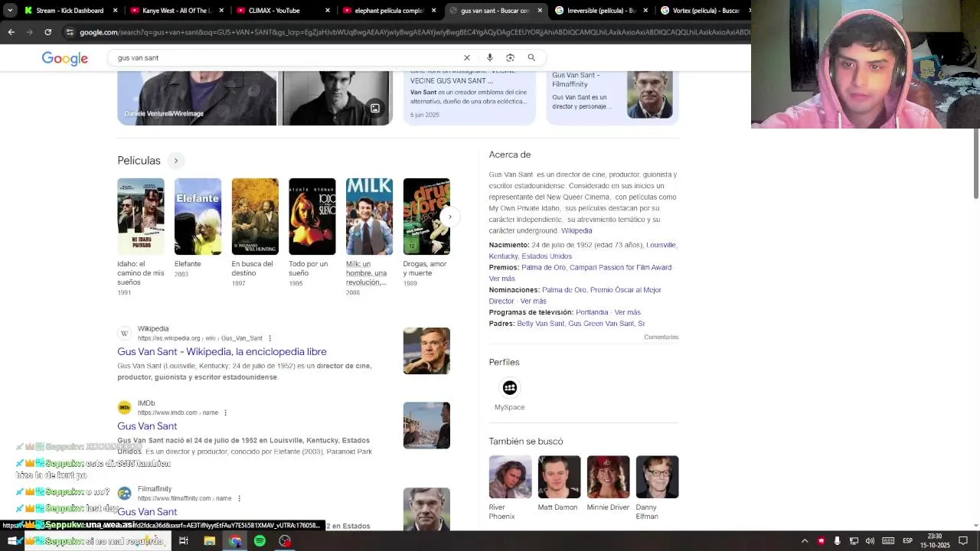Open the Palma de Oro award link
980x551 pixels.
[x=543, y=267]
